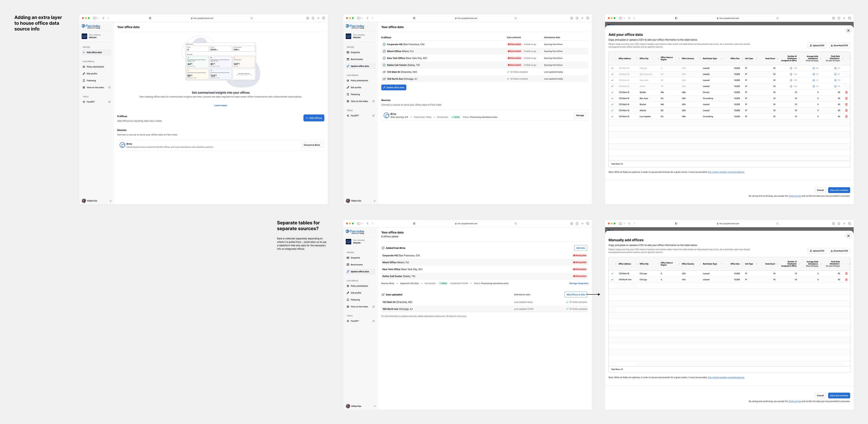Expand Killian Fox menu on 0 offices page
Image resolution: width=868 pixels, height=424 pixels.
(x=111, y=201)
